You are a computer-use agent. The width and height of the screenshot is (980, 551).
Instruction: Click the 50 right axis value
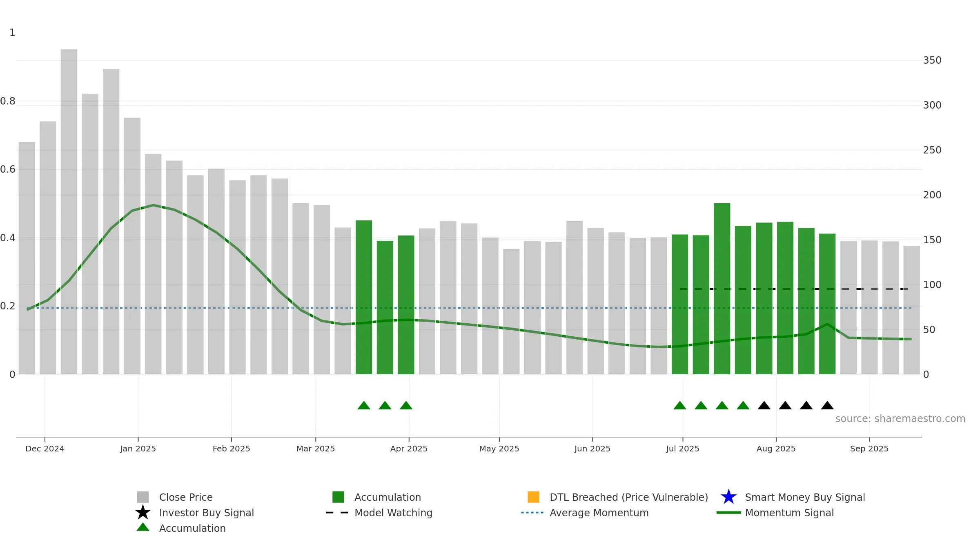[929, 330]
